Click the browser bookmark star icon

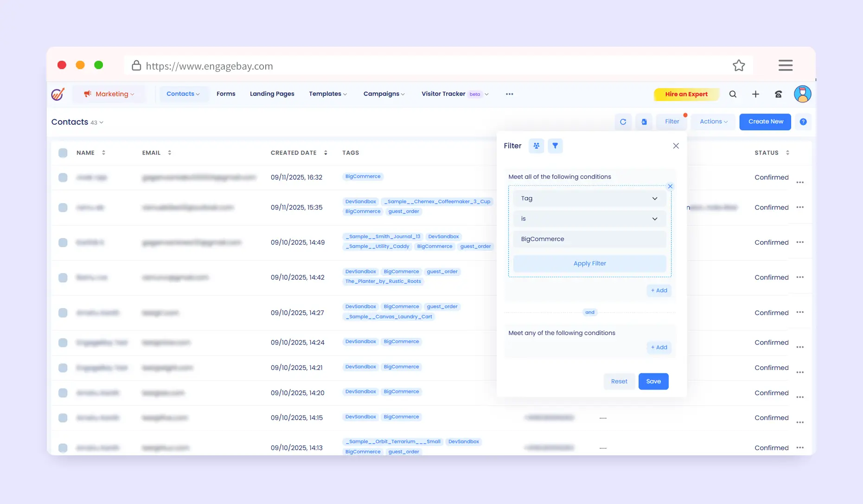[739, 66]
